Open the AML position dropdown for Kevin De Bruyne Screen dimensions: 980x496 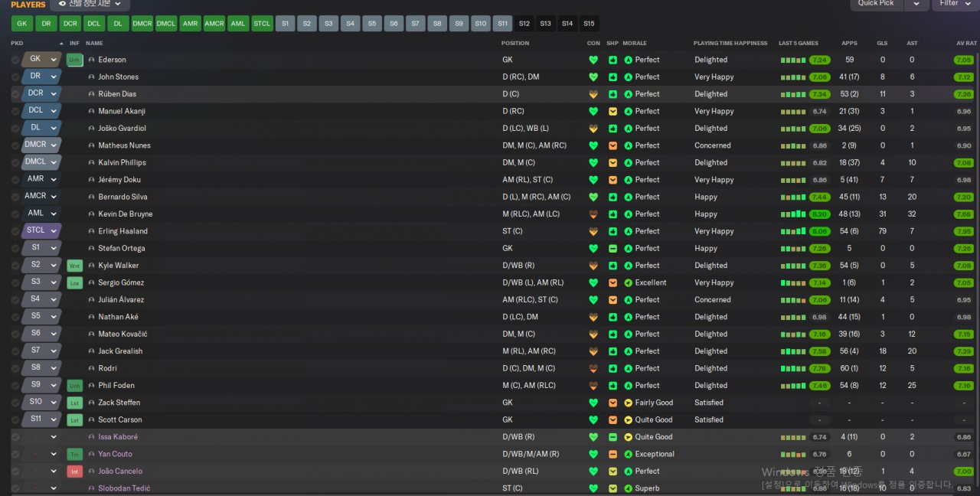click(x=54, y=214)
